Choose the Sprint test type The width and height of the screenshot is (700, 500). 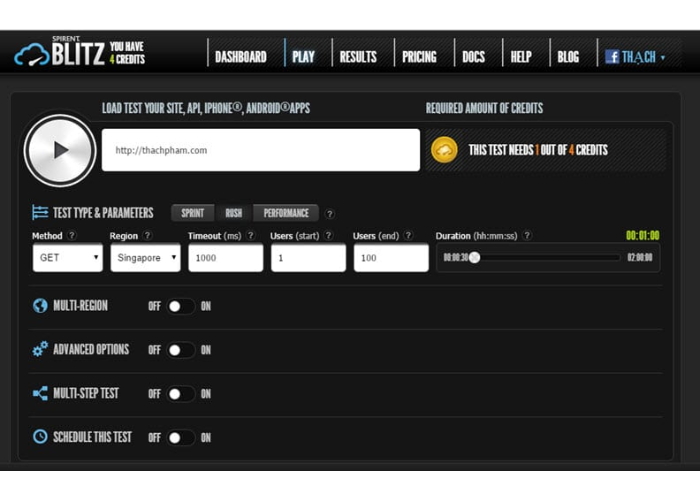click(192, 213)
